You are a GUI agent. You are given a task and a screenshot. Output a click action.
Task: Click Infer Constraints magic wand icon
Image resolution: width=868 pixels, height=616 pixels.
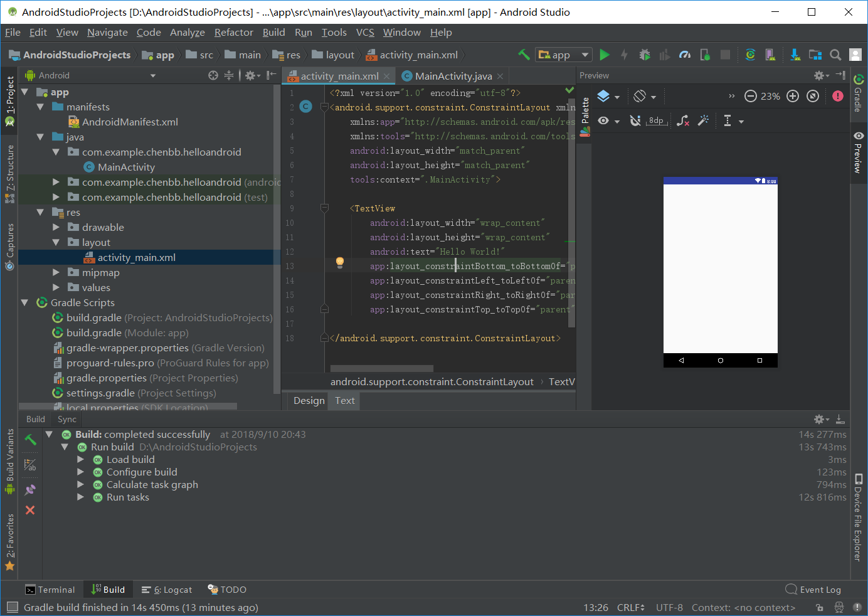[x=703, y=120]
